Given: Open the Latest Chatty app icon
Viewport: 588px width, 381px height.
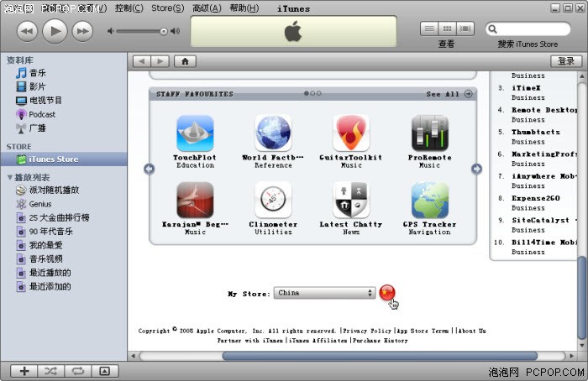Looking at the screenshot, I should click(x=351, y=200).
